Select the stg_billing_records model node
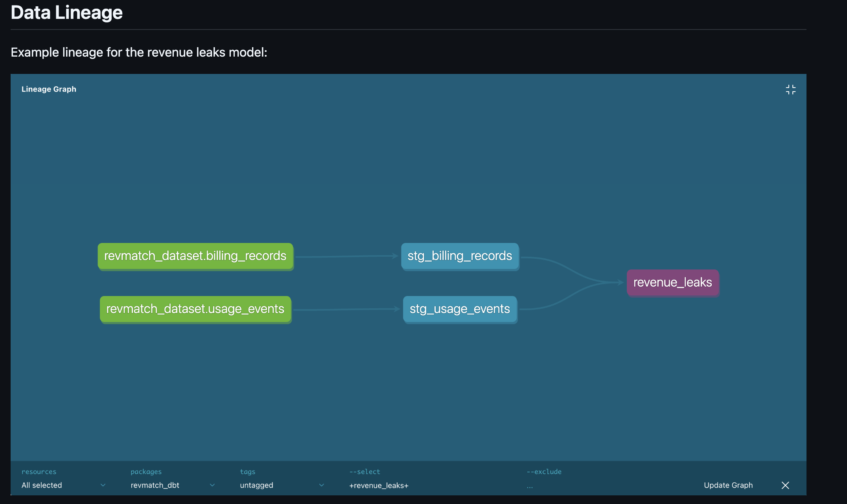This screenshot has width=847, height=504. tap(460, 256)
